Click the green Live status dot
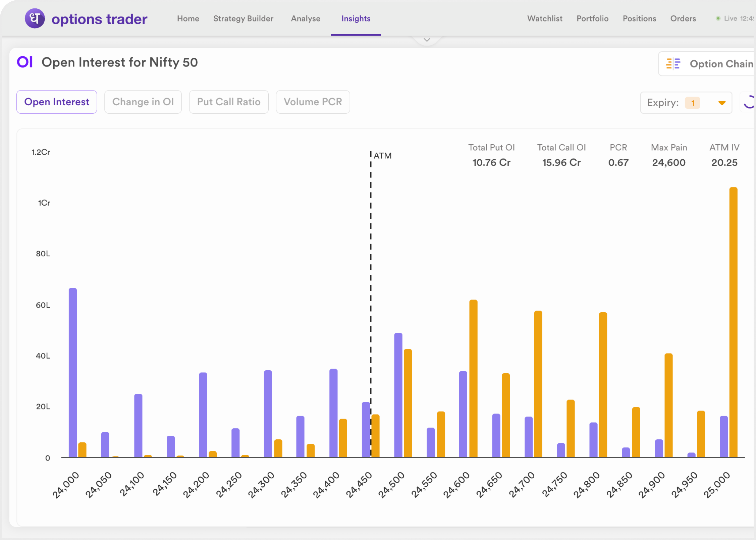The height and width of the screenshot is (540, 756). click(x=718, y=18)
